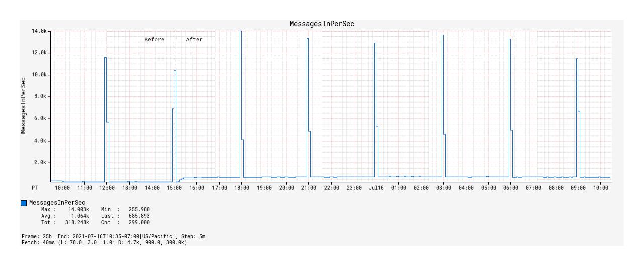644x266 pixels.
Task: Click the 2.0k label on y-axis
Action: [x=39, y=163]
